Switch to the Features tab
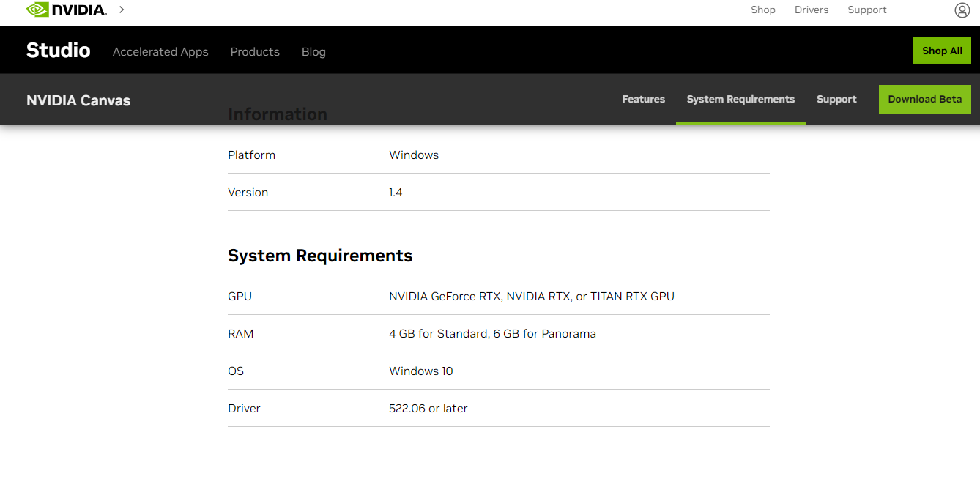Viewport: 980px width, 498px height. point(643,100)
